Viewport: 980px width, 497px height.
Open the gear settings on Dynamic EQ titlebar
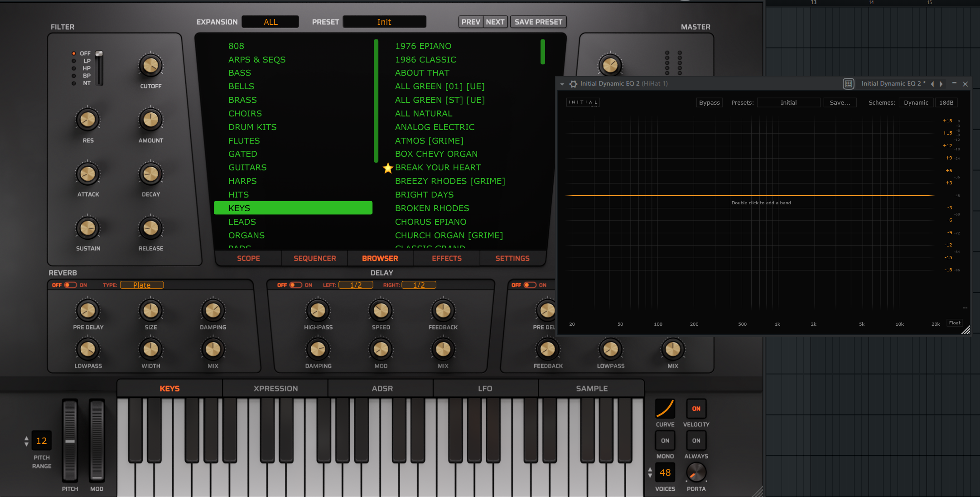574,84
